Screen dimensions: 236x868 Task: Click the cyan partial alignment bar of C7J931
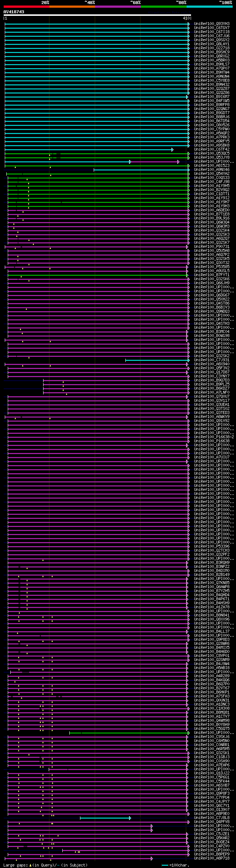click(x=157, y=360)
